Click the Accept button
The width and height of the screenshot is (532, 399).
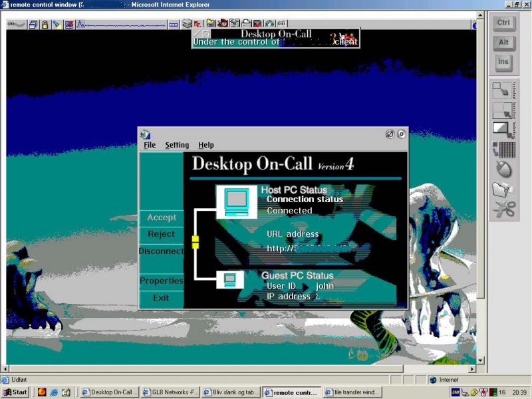[x=162, y=218]
